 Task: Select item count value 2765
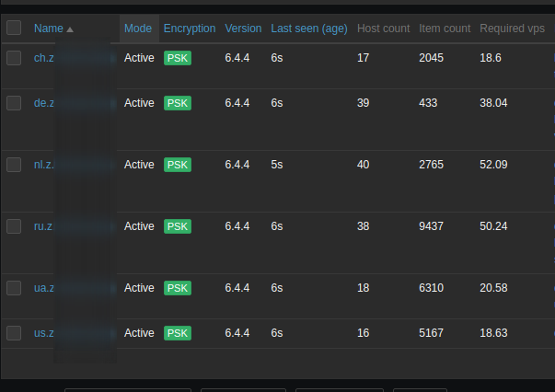pyautogui.click(x=431, y=165)
